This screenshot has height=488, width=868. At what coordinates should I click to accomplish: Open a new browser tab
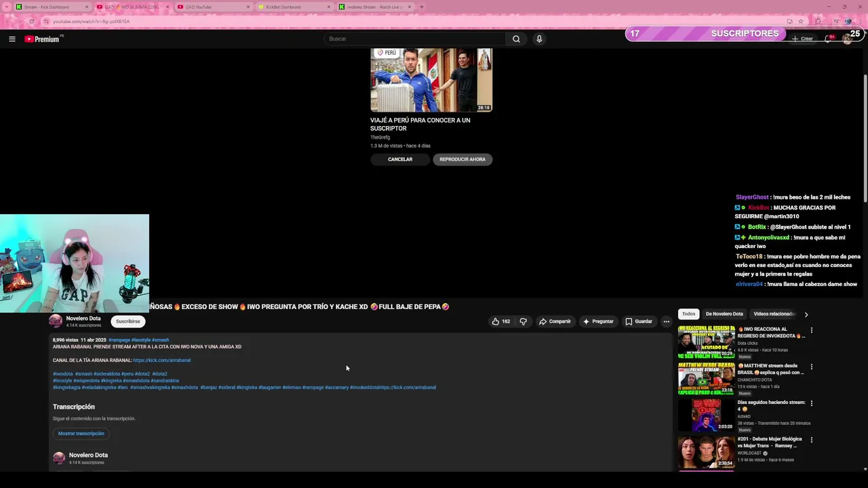422,7
